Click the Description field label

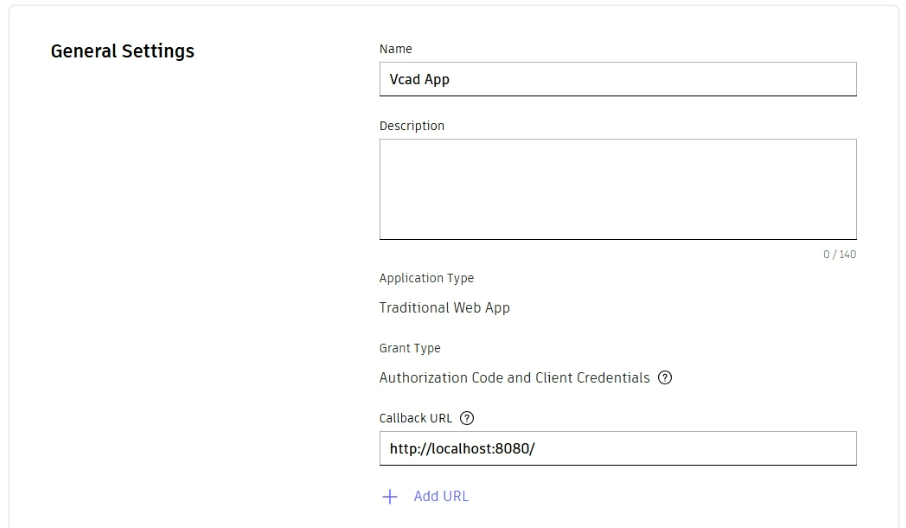click(412, 126)
